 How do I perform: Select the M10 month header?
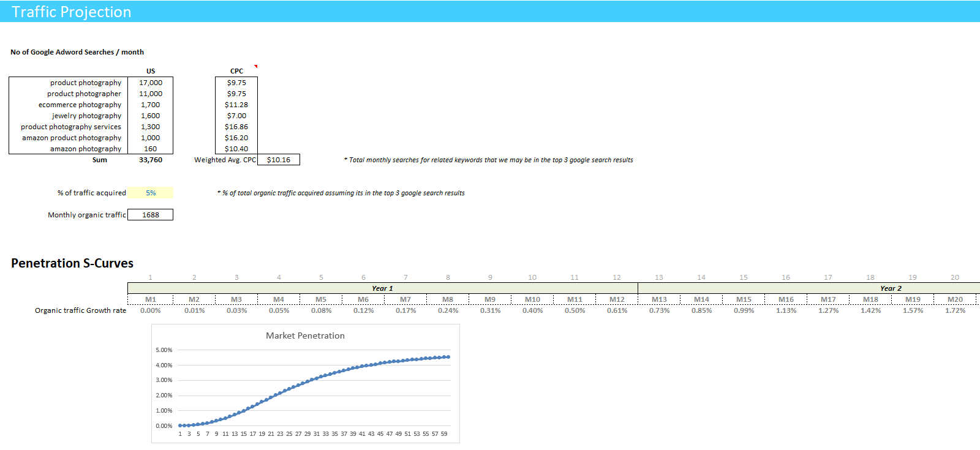[532, 299]
